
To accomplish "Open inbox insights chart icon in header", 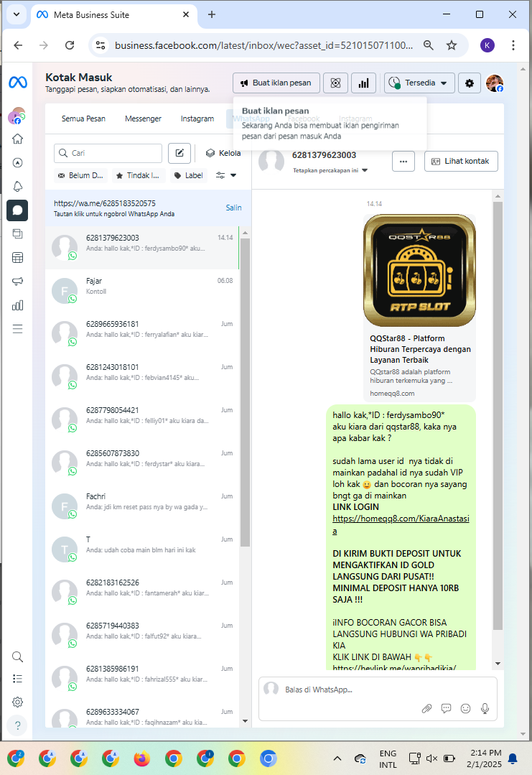I will click(363, 83).
